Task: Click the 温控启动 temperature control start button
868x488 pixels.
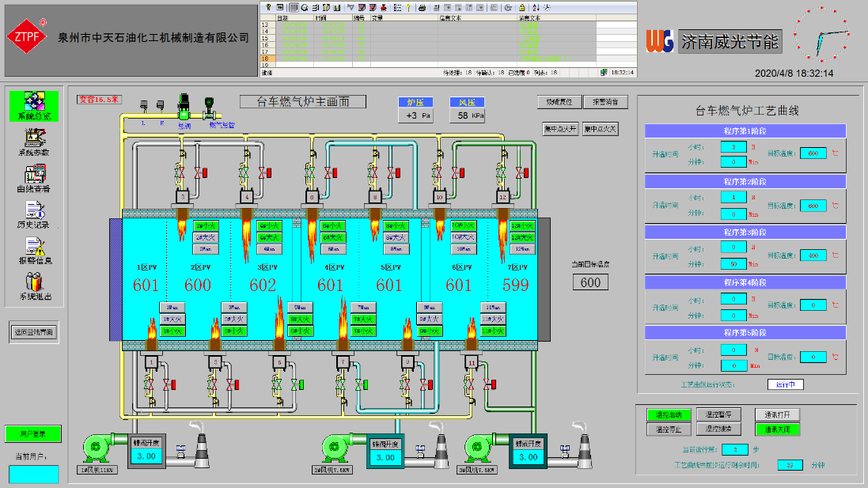Action: (x=669, y=414)
